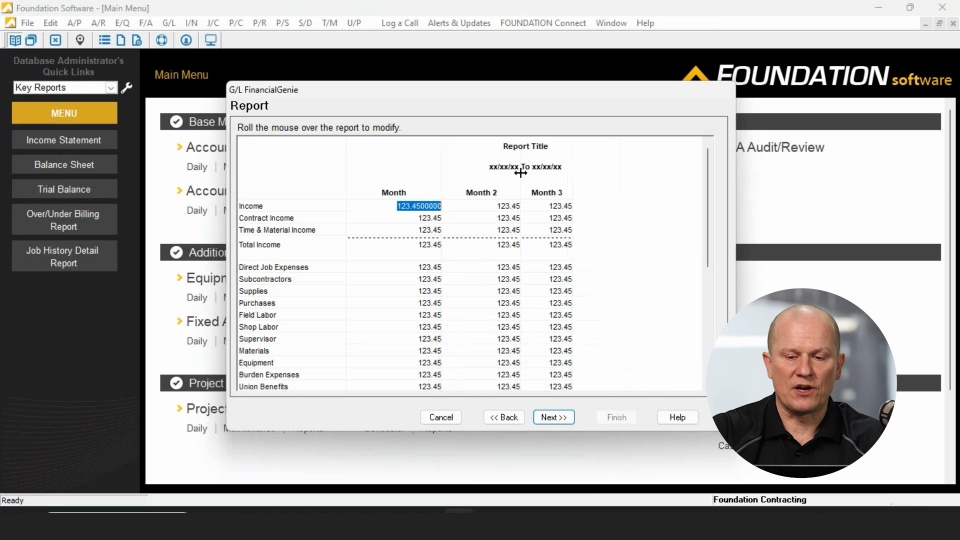The width and height of the screenshot is (960, 540).
Task: Open the Trial Balance quick link
Action: pyautogui.click(x=64, y=189)
